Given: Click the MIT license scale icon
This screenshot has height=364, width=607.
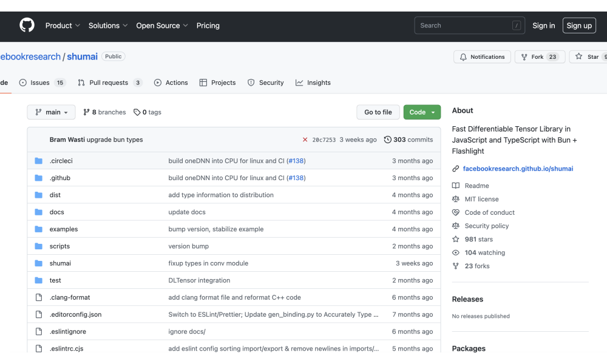Looking at the screenshot, I should pyautogui.click(x=456, y=199).
